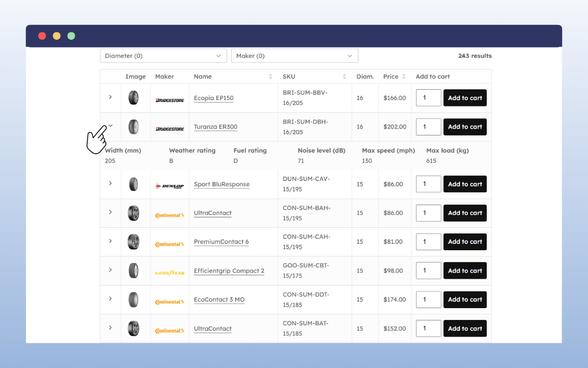The width and height of the screenshot is (588, 368).
Task: Open the EcoContact 3 MO product link
Action: tap(219, 299)
